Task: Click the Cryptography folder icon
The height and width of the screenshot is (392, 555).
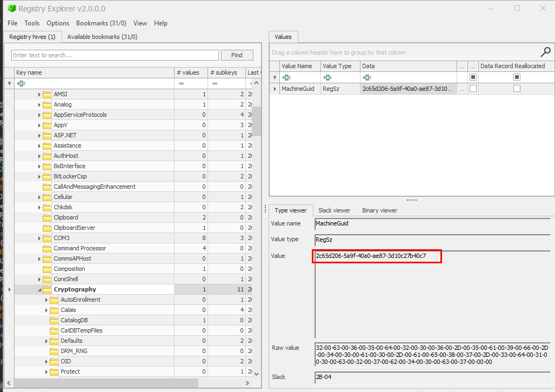Action: click(x=47, y=290)
